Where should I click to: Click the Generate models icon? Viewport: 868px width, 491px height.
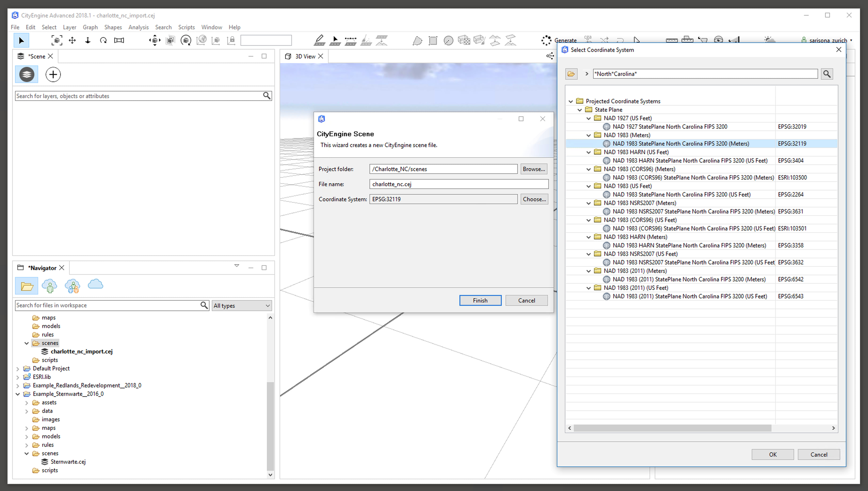[546, 41]
